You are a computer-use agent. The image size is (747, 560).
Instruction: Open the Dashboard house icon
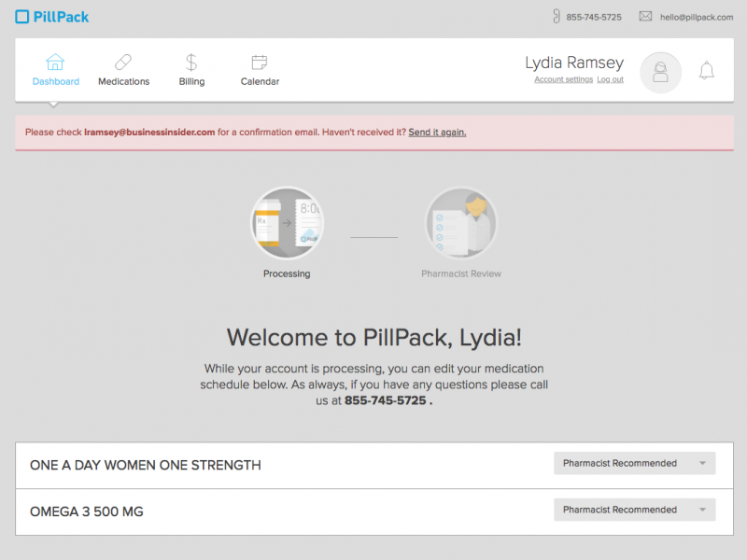coord(55,63)
